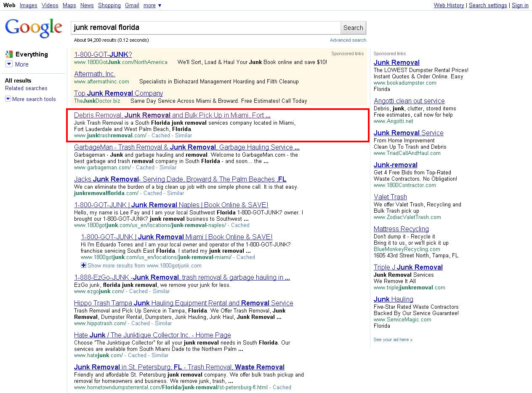Click 'About 94,200 results' stats text
This screenshot has width=532, height=393.
point(111,40)
